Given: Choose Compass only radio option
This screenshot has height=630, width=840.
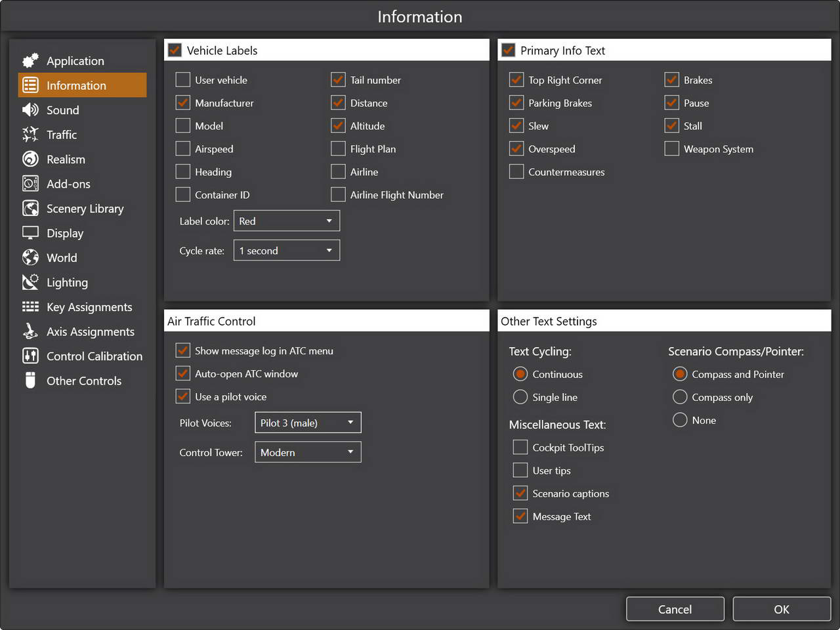Looking at the screenshot, I should (x=681, y=397).
